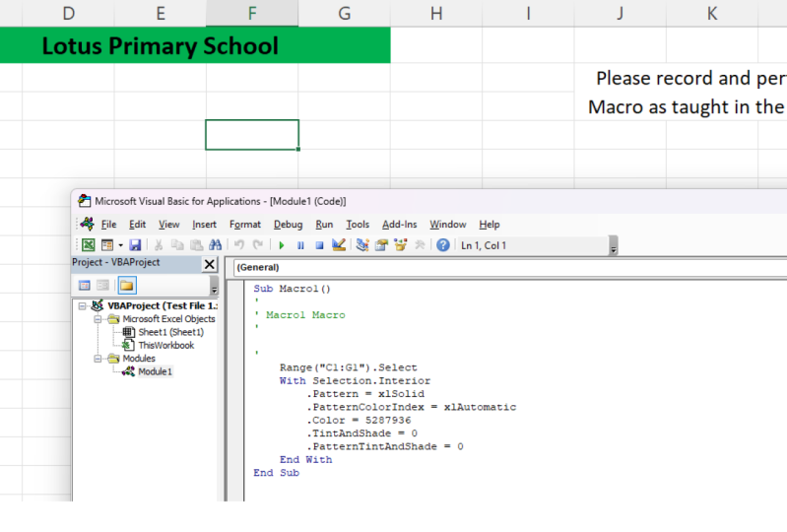Screen dimensions: 787x532
Task: Click Project panel toolbar overflow arrow
Action: pos(214,286)
